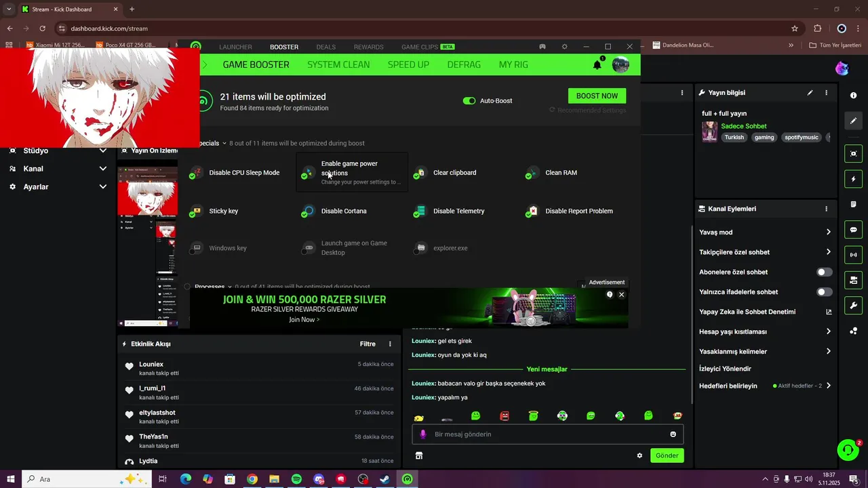Bookmark this page with the star icon
868x488 pixels.
(795, 28)
